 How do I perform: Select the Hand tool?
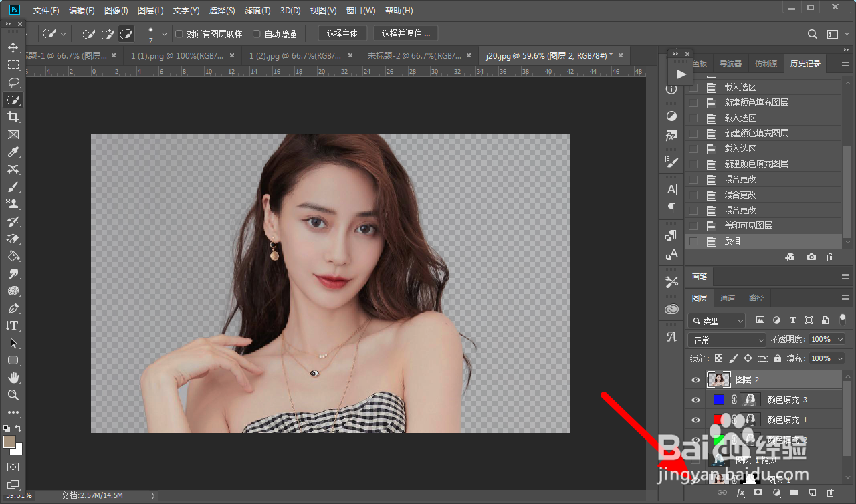tap(13, 378)
